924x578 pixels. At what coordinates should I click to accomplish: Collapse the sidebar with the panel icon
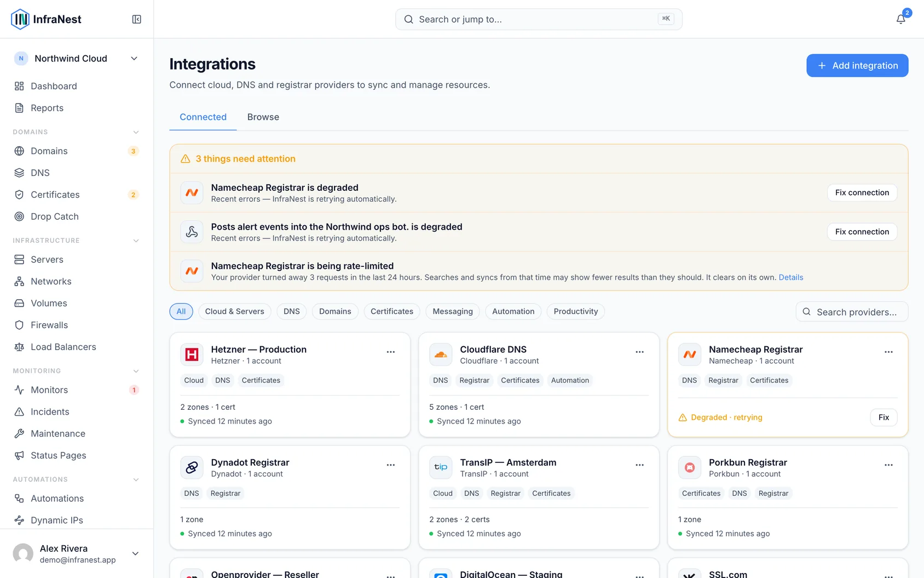click(x=137, y=19)
